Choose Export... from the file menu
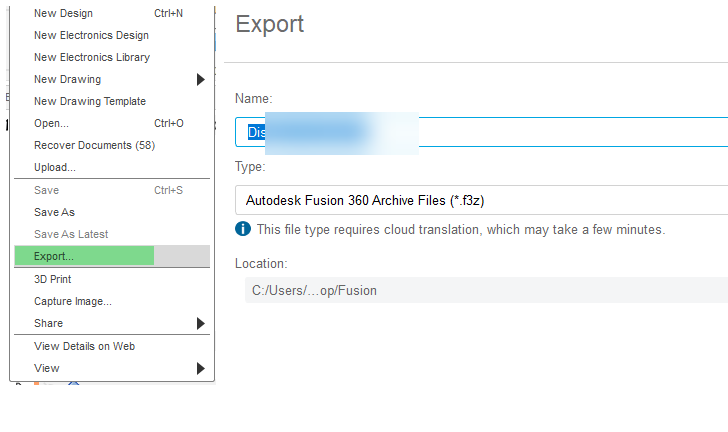Screen dimensions: 728x432 click(x=112, y=256)
